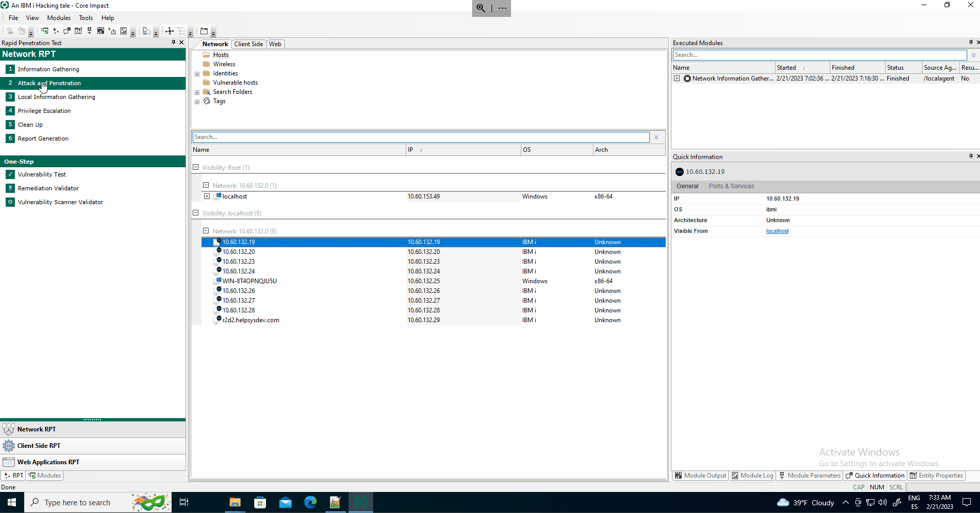Select host r2d2.helpsysdev.com
The image size is (980, 513).
coord(433,320)
